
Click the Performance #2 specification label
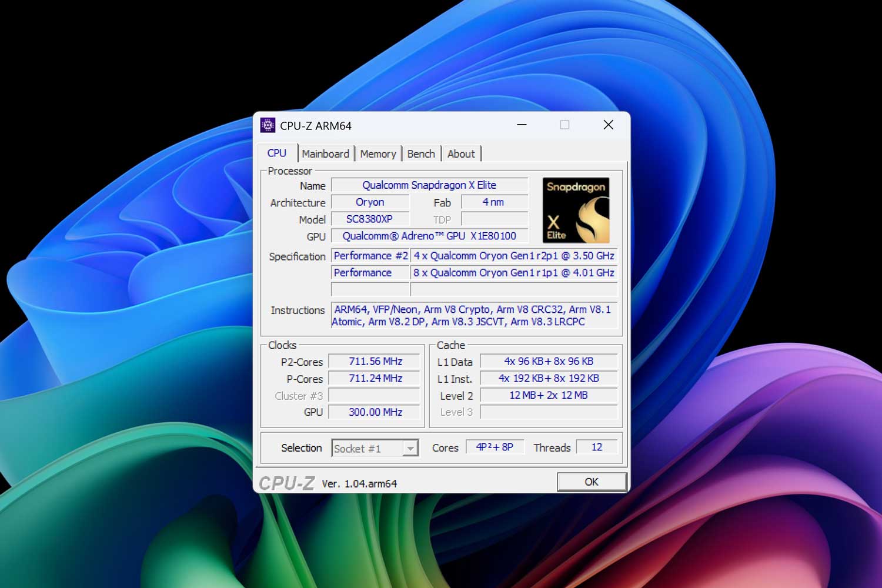tap(370, 256)
